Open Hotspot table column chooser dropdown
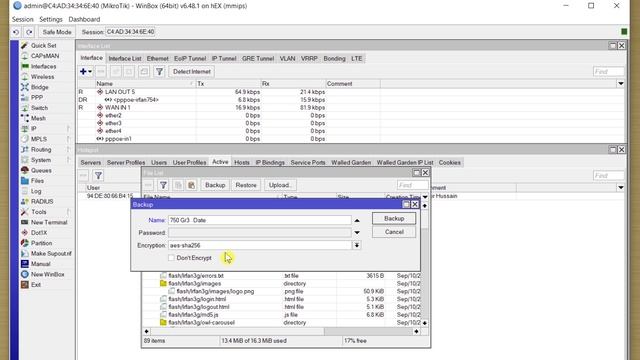Image resolution: width=640 pixels, height=360 pixels. [620, 188]
